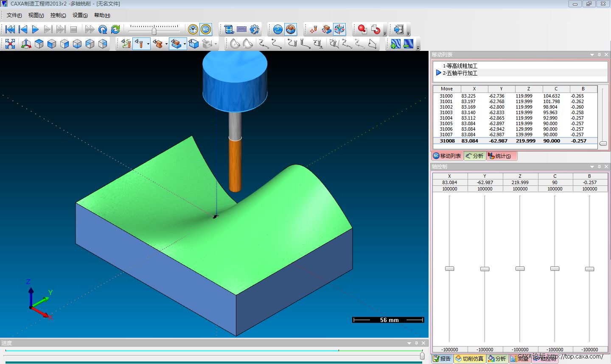Switch to isometric axis view
This screenshot has height=364, width=611.
point(26,44)
